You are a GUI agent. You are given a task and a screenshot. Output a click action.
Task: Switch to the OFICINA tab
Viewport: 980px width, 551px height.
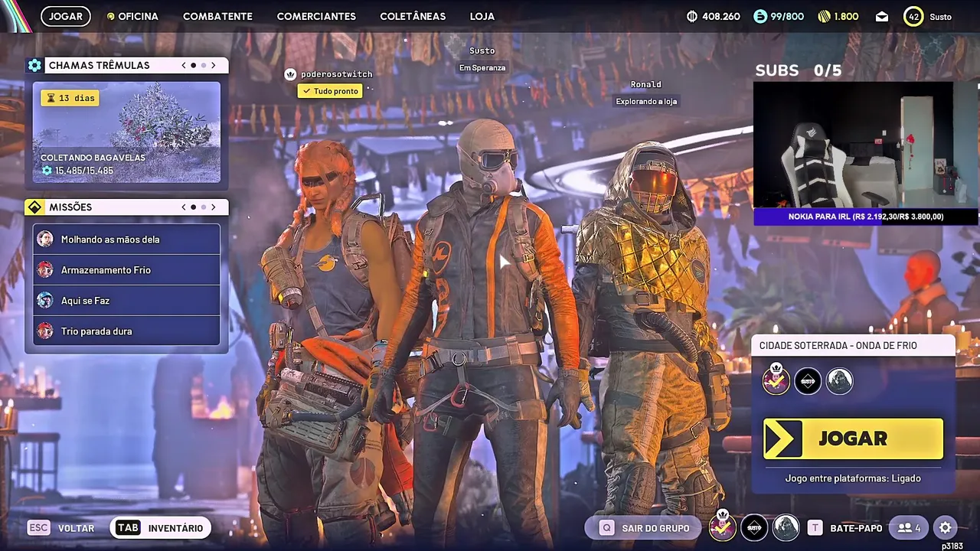[132, 16]
